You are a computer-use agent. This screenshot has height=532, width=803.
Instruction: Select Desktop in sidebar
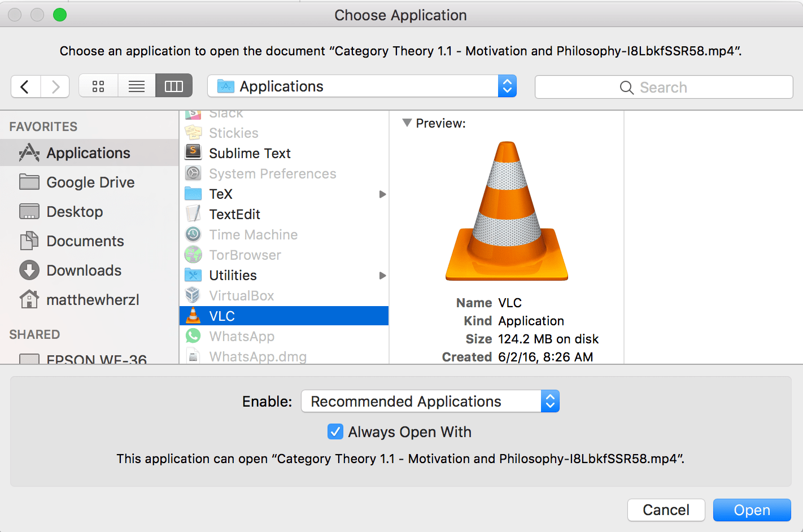tap(89, 211)
